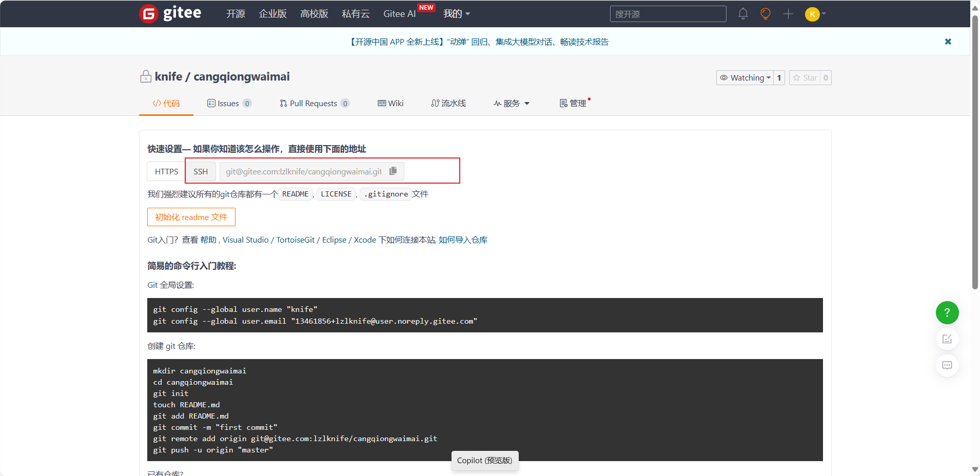This screenshot has width=980, height=476.
Task: Click the feedback edit floating icon
Action: click(947, 339)
